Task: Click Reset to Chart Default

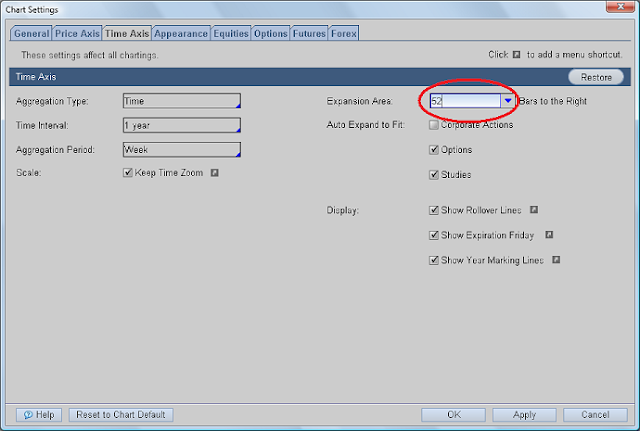Action: tap(121, 415)
